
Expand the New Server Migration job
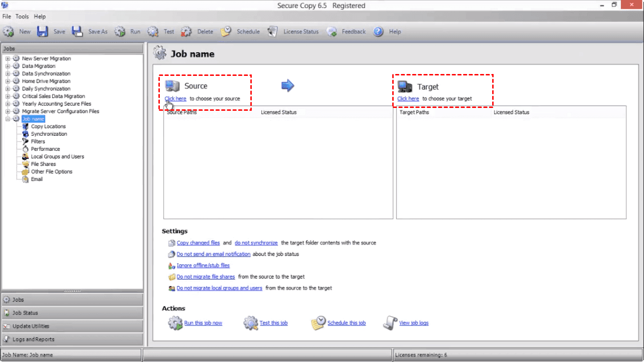8,58
